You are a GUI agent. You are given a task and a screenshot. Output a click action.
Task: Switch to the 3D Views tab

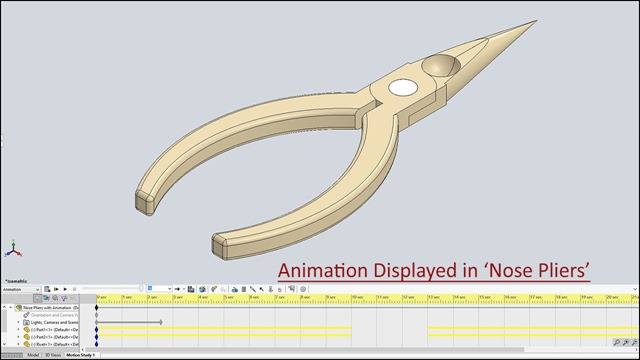tap(53, 355)
